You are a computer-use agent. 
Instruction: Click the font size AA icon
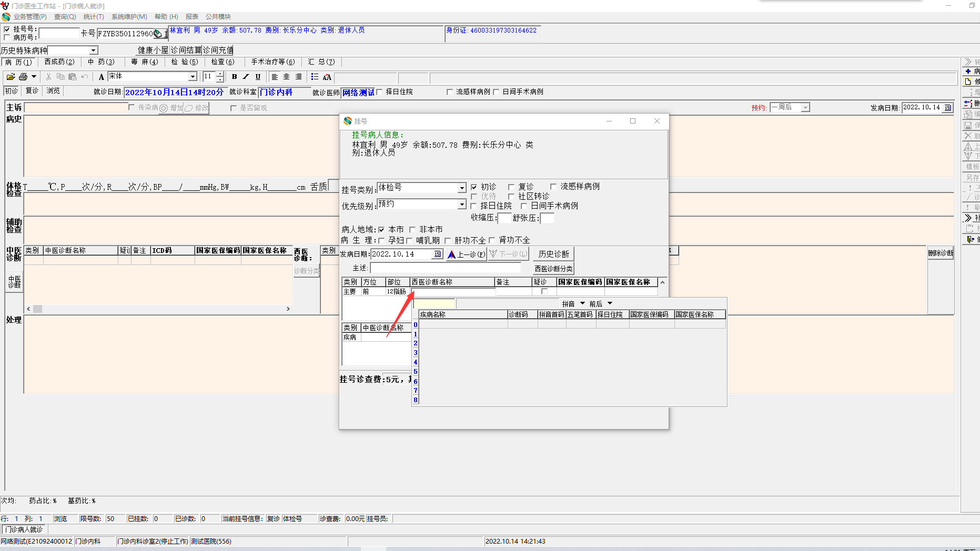(327, 77)
